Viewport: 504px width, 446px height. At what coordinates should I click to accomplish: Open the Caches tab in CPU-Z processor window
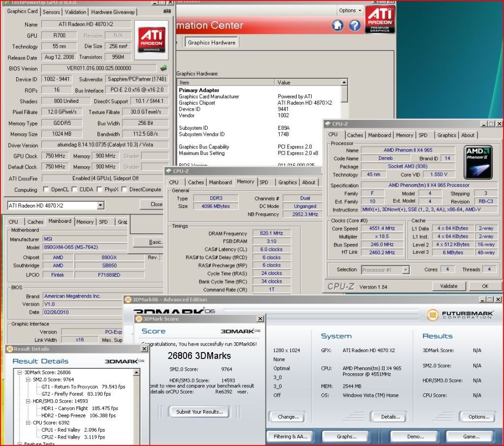click(355, 135)
